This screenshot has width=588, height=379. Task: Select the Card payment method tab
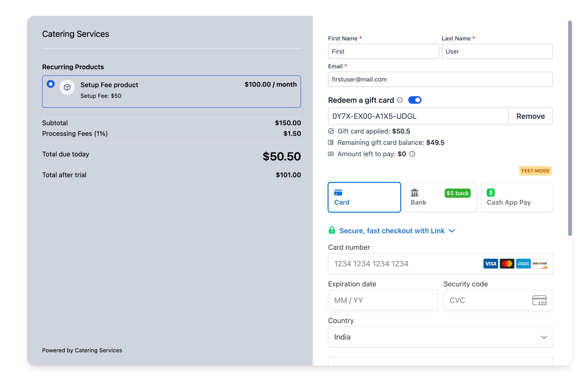364,197
